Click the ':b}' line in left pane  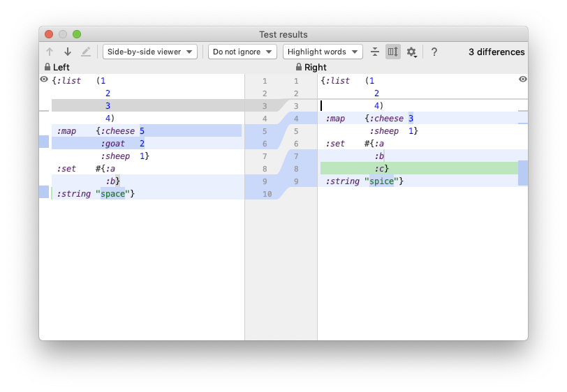click(113, 181)
